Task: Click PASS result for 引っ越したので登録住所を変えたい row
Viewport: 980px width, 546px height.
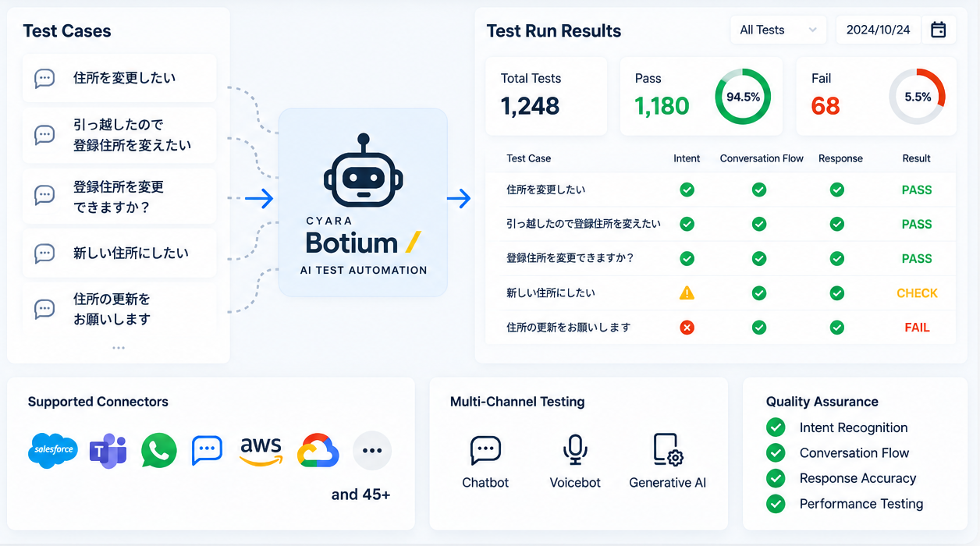Action: pos(917,224)
